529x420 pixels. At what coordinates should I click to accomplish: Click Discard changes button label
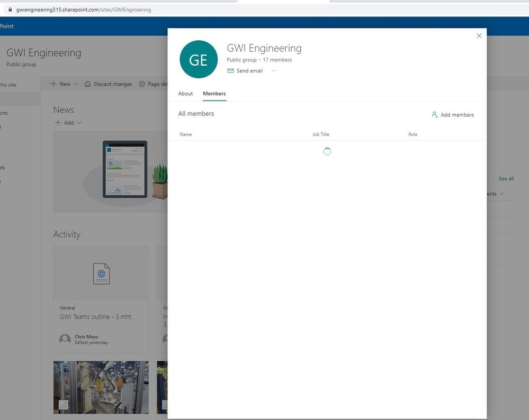point(113,84)
